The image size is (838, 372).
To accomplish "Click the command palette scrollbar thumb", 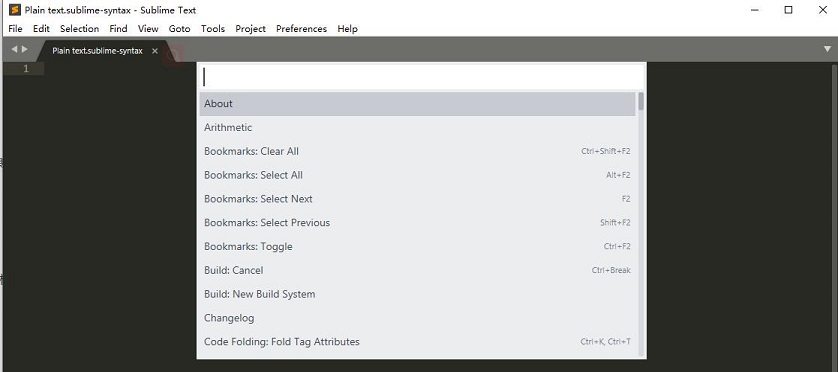I will 641,101.
